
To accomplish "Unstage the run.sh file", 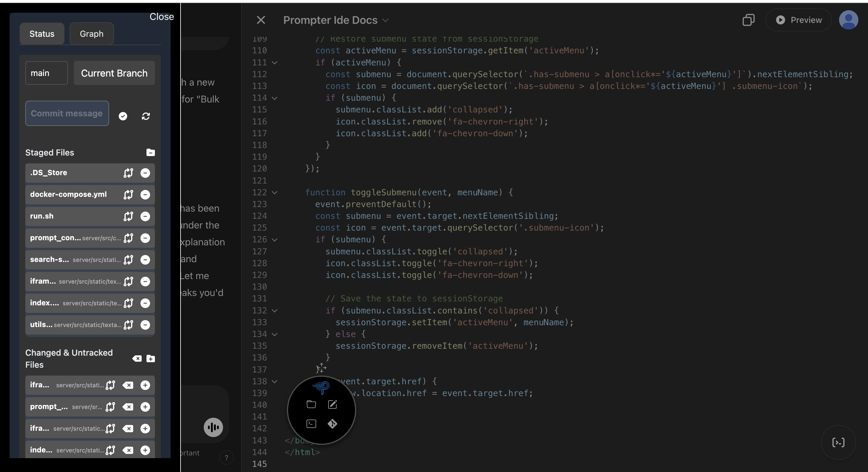I will (145, 216).
